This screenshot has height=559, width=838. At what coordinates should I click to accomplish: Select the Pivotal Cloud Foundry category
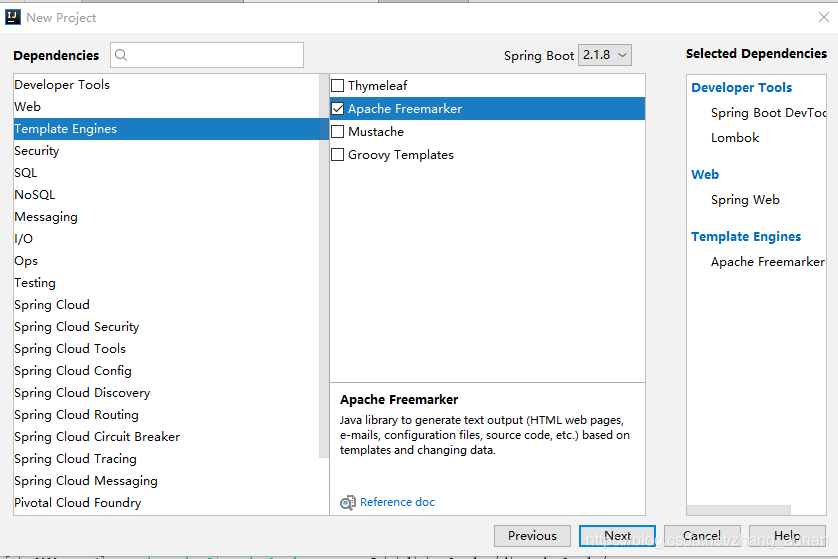78,503
